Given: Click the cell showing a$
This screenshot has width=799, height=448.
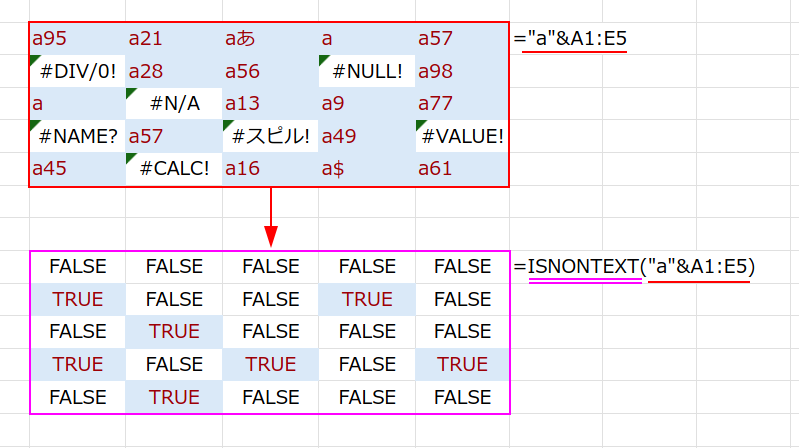Looking at the screenshot, I should [366, 168].
